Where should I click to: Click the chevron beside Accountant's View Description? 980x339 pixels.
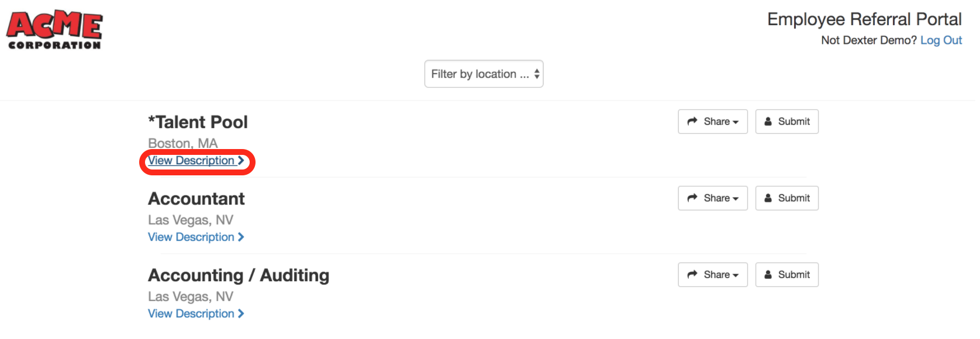241,237
